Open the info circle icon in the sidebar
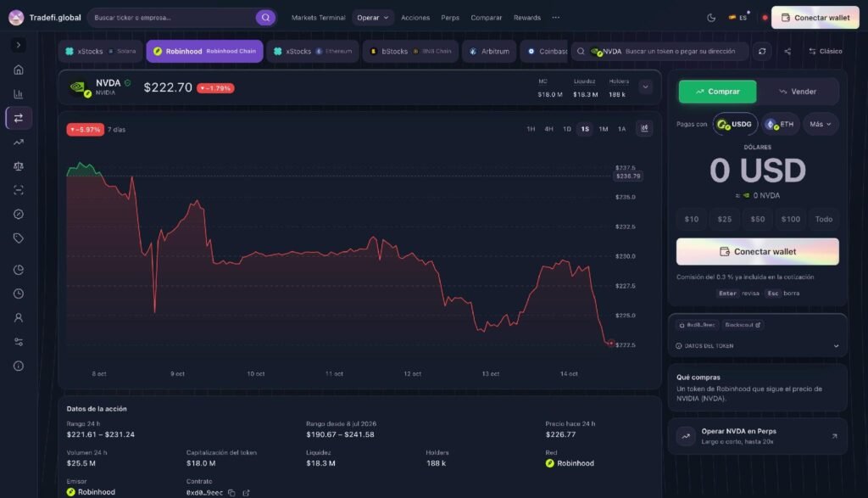This screenshot has height=498, width=868. (19, 367)
